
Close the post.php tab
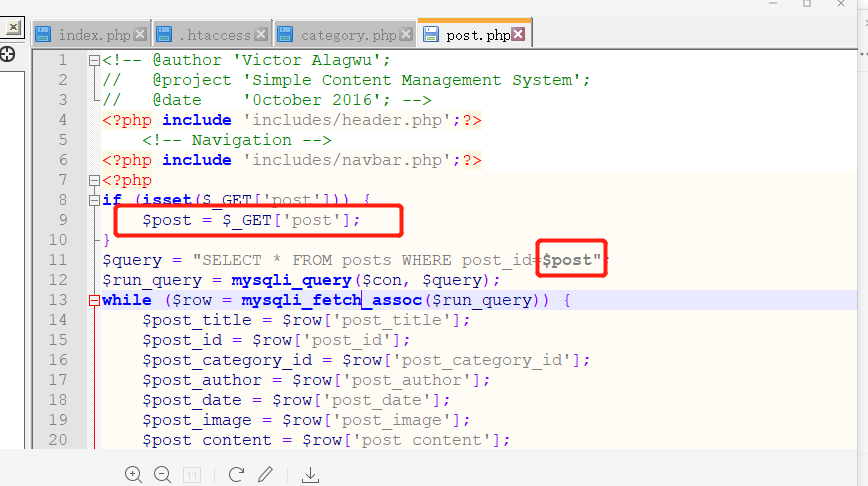[x=518, y=34]
